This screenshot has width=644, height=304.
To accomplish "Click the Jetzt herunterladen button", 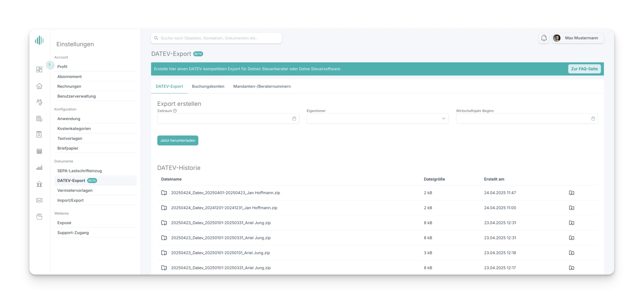I will pyautogui.click(x=178, y=140).
